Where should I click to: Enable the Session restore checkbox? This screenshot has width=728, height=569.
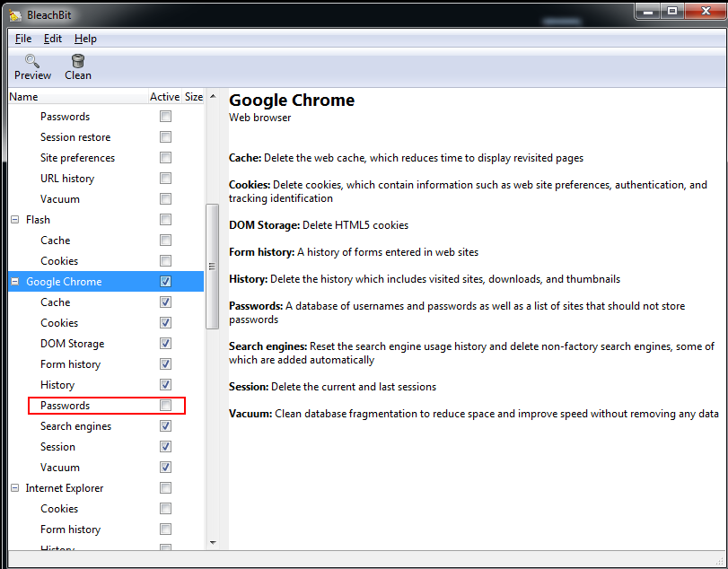pos(165,137)
